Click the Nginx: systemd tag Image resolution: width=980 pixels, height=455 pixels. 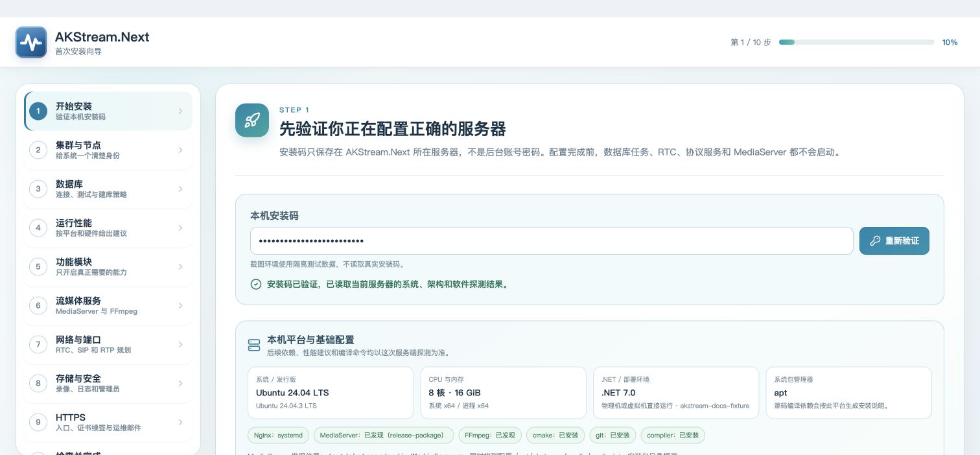point(278,435)
